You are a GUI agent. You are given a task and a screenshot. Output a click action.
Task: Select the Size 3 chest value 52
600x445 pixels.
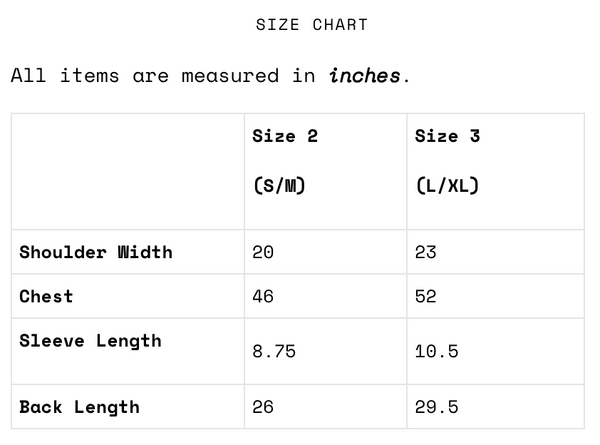click(x=426, y=296)
